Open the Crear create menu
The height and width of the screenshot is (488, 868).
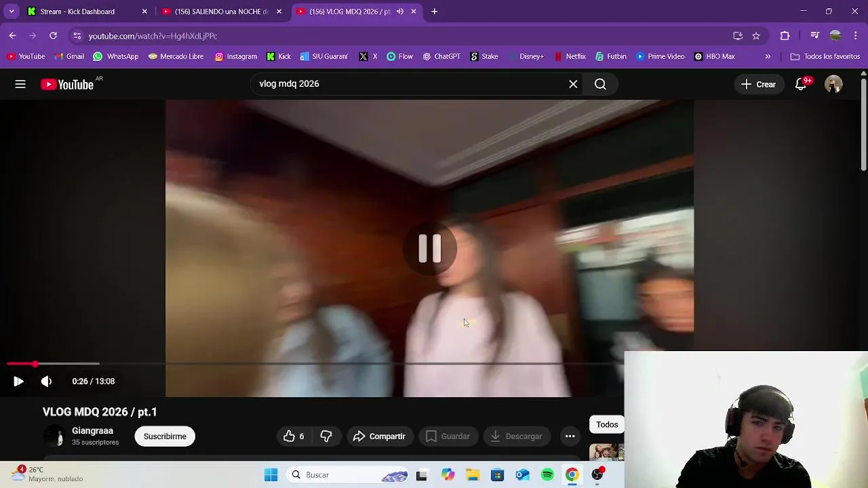pyautogui.click(x=759, y=84)
